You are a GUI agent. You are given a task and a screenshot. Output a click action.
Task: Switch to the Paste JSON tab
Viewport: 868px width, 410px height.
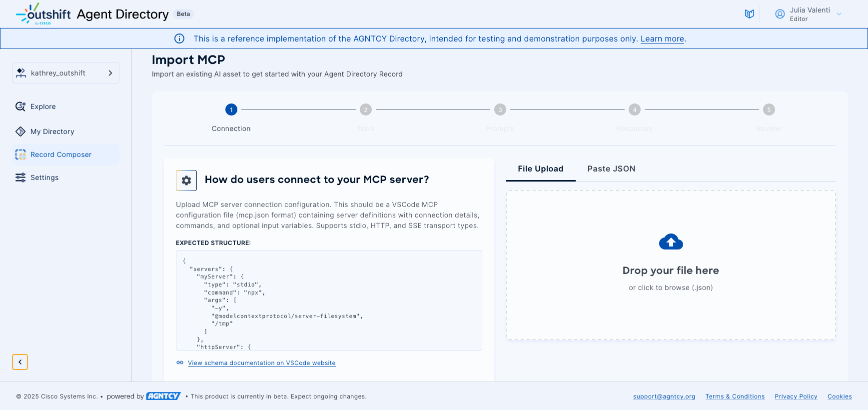(611, 169)
